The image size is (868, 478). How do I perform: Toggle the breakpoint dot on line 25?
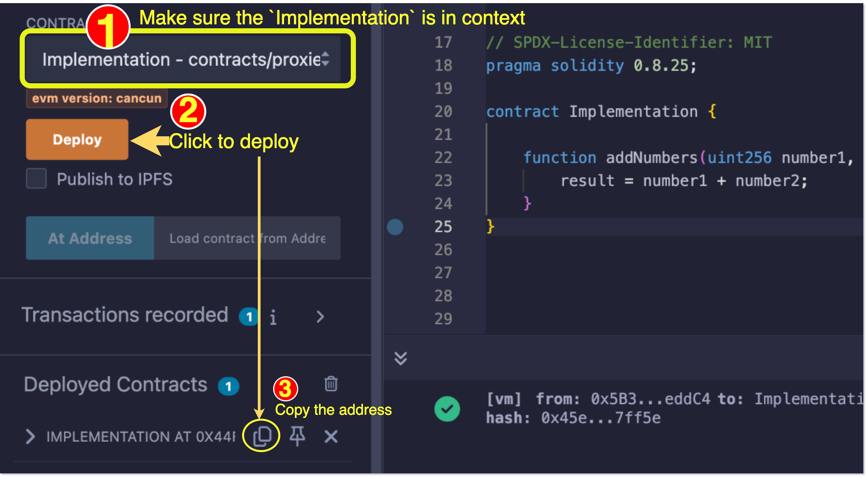(x=395, y=227)
